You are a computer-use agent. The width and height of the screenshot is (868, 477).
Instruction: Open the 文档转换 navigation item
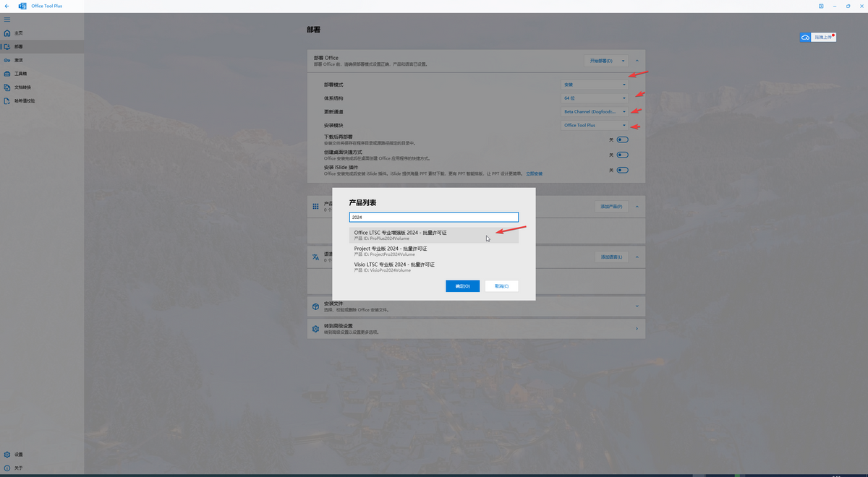coord(42,87)
